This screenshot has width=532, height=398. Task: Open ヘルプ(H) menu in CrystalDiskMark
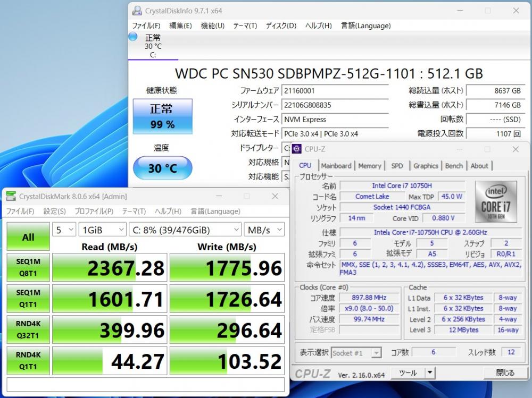coord(168,211)
